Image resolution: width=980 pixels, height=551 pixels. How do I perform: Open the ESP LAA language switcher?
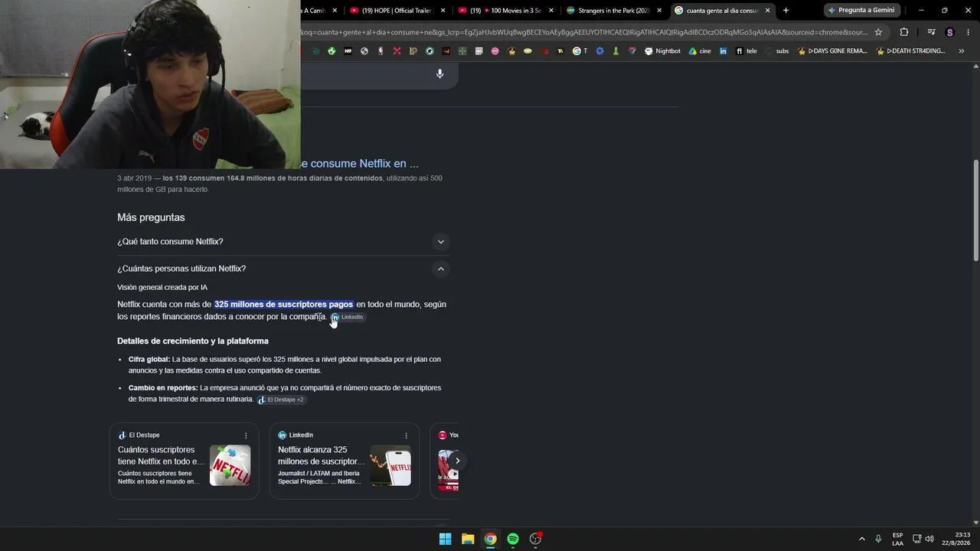[x=897, y=539]
